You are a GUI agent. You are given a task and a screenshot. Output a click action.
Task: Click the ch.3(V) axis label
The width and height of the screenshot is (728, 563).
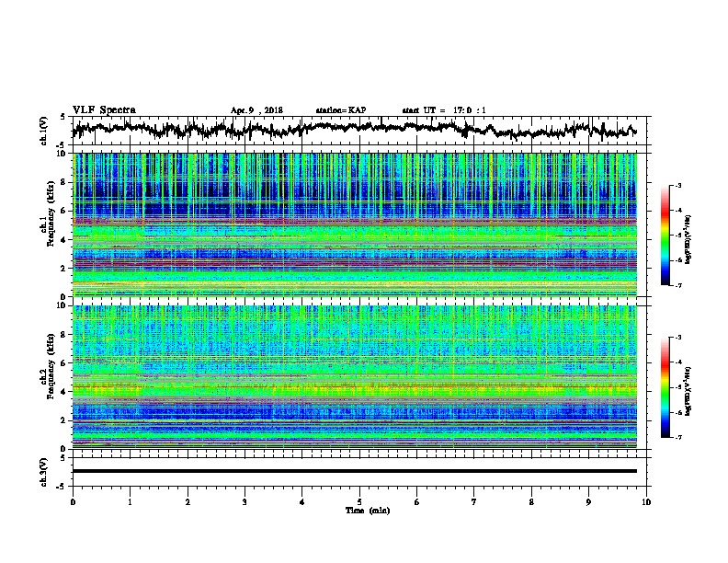pyautogui.click(x=44, y=472)
